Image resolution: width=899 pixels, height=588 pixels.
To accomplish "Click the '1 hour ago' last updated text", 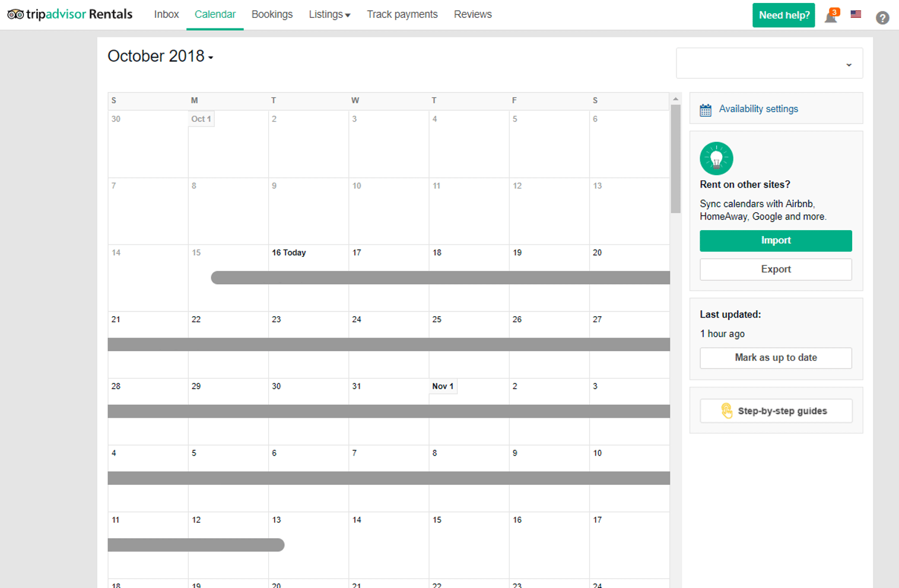I will [722, 334].
